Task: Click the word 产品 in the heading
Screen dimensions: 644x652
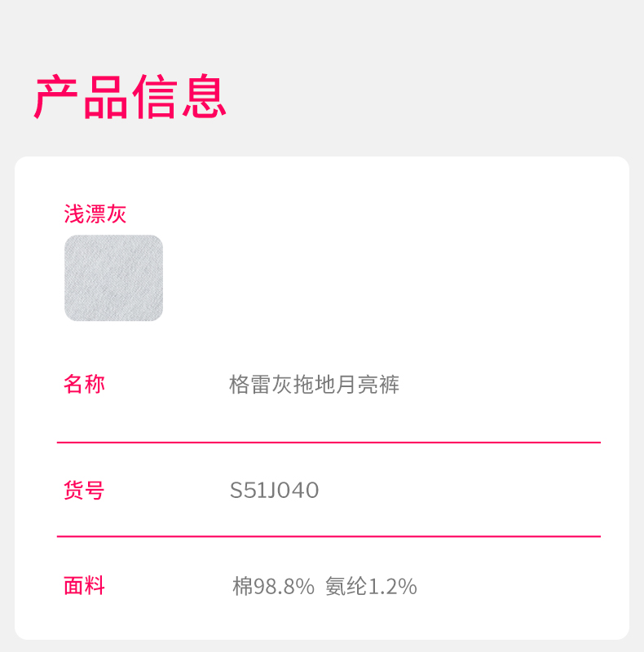Action: [x=81, y=97]
